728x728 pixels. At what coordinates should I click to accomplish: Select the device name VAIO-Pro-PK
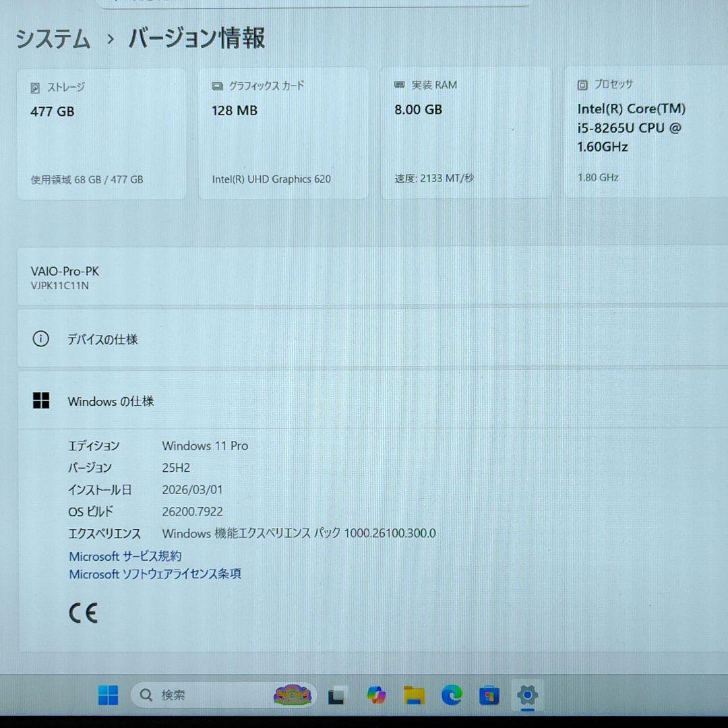pyautogui.click(x=65, y=271)
